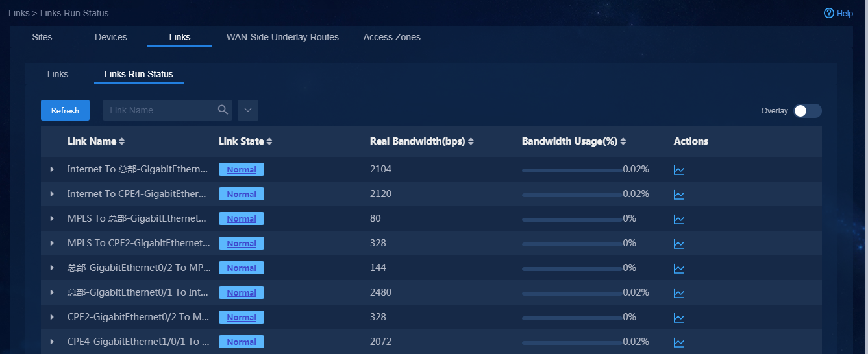Click usage bar for MPLS To CPE2 row
The height and width of the screenshot is (354, 868).
[x=571, y=244]
